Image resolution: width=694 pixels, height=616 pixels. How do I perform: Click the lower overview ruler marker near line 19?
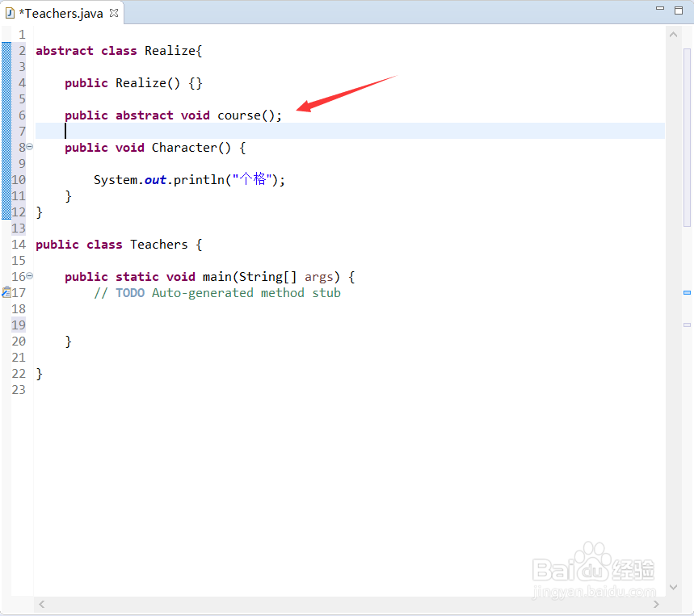coord(687,325)
